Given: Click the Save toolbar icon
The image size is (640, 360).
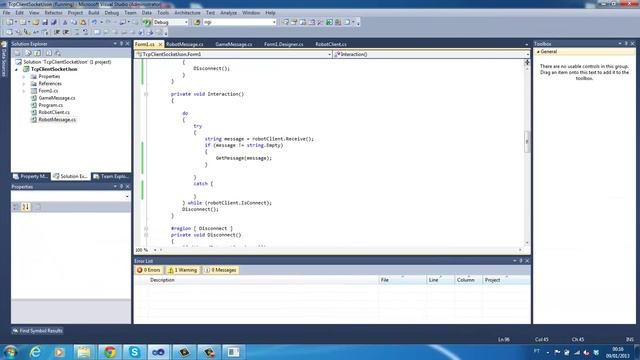Looking at the screenshot, I should [45, 22].
